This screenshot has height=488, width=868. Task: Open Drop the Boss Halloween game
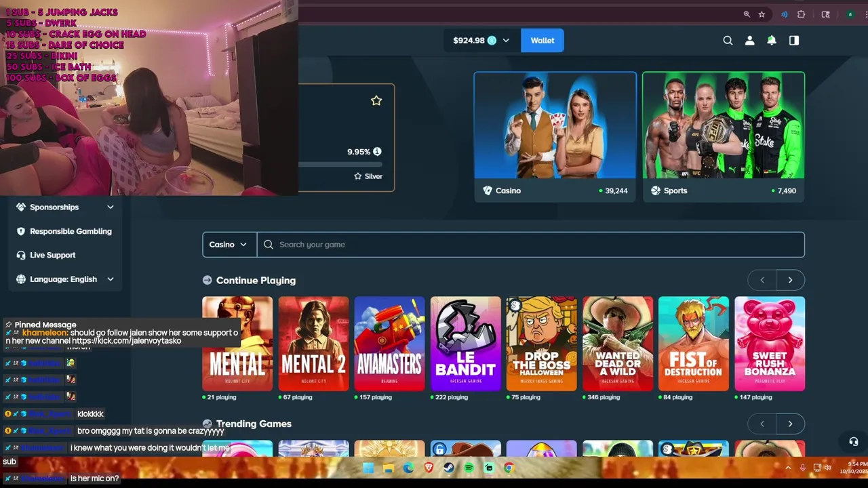tap(541, 344)
